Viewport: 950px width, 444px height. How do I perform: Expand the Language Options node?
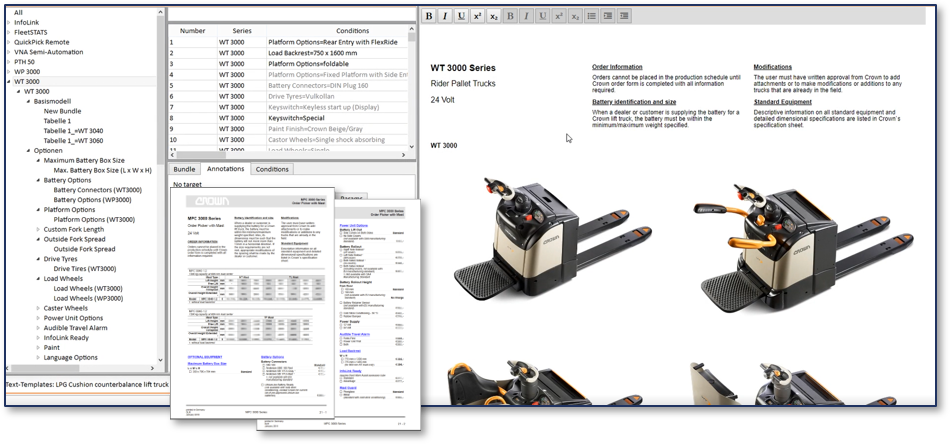[x=38, y=357]
